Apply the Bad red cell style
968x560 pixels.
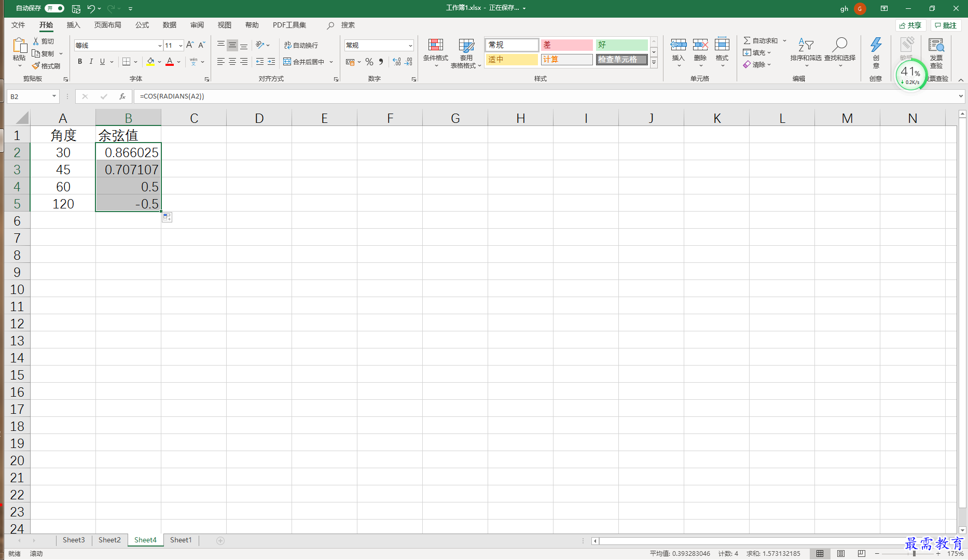566,45
